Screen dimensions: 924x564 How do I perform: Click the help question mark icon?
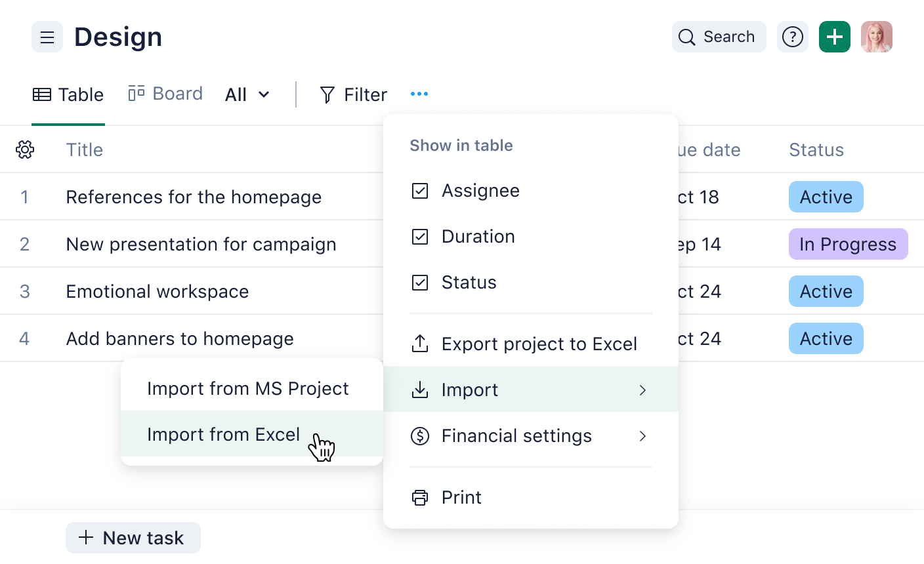pos(793,37)
